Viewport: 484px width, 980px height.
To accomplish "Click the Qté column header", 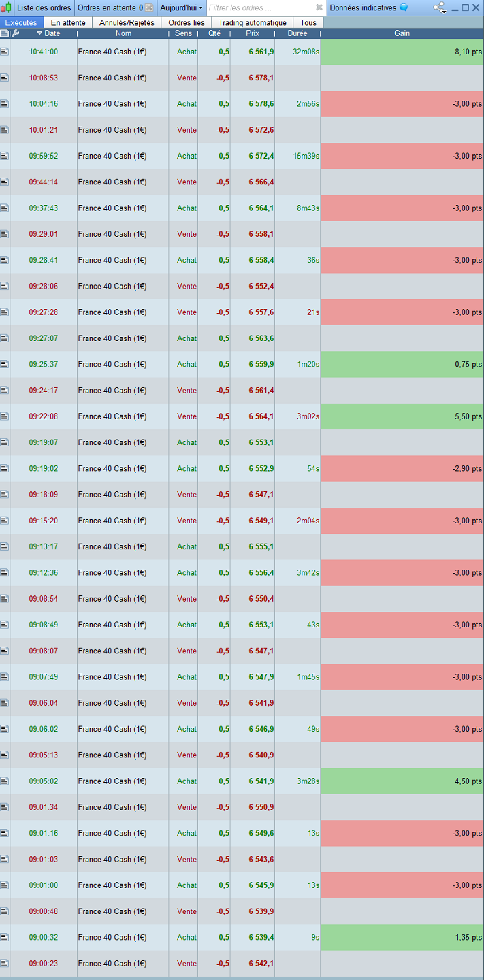I will pyautogui.click(x=214, y=33).
